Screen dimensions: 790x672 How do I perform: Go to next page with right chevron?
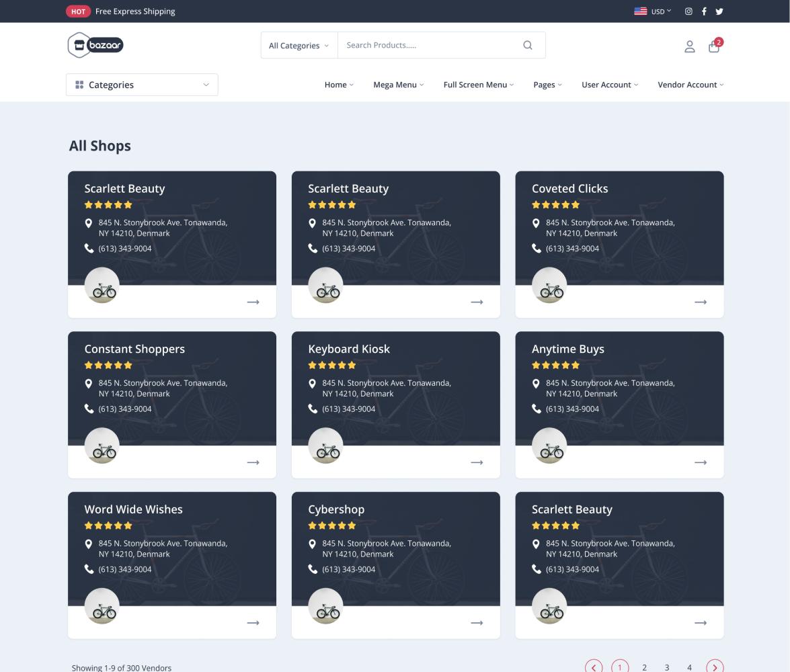(715, 667)
